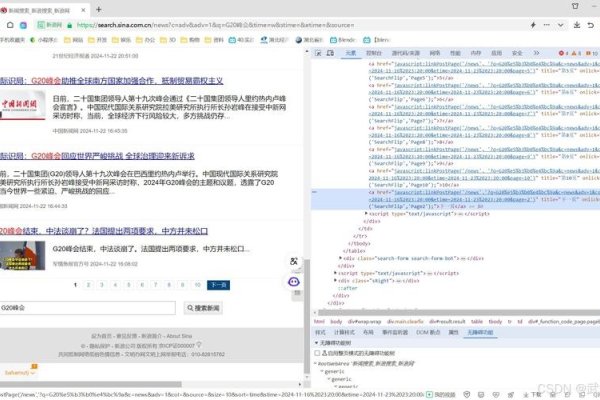
Task: Select the highlighted Page2 anchor element row
Action: [455, 199]
